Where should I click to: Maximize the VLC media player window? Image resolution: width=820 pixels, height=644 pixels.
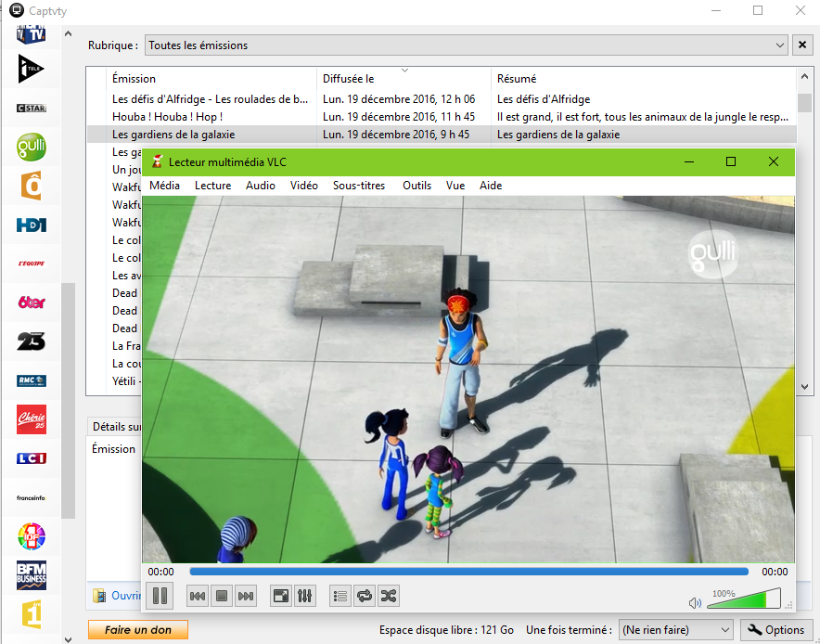click(731, 161)
